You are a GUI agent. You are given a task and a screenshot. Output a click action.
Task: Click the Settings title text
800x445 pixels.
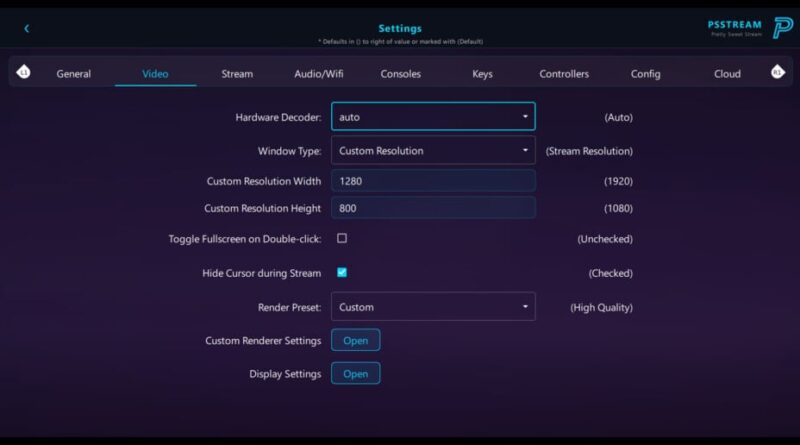[x=400, y=29]
